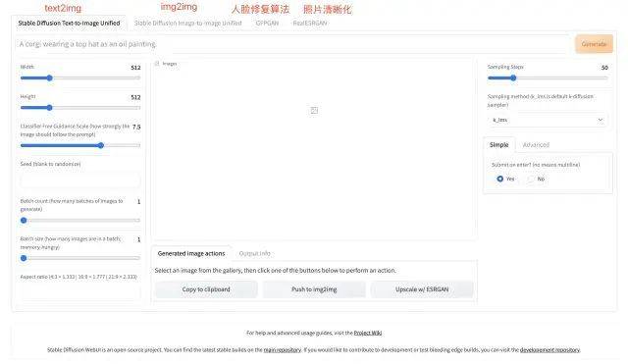628x364 pixels.
Task: Click the Height value 512
Action: click(x=135, y=97)
